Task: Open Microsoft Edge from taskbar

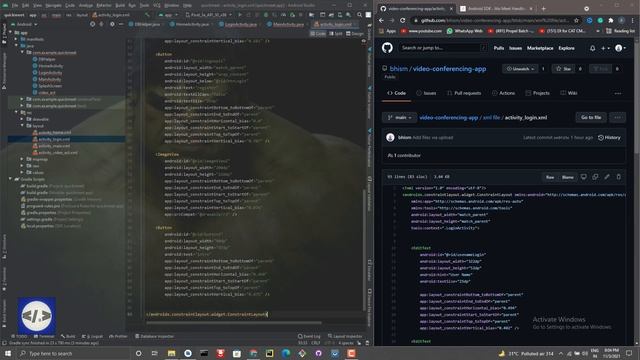Action: (x=286, y=353)
